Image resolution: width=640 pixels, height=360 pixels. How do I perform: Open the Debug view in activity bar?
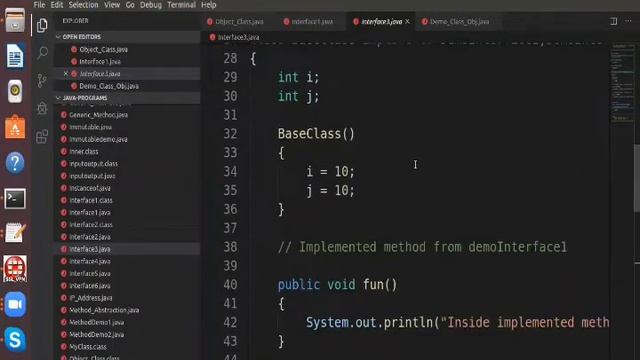coord(42,108)
